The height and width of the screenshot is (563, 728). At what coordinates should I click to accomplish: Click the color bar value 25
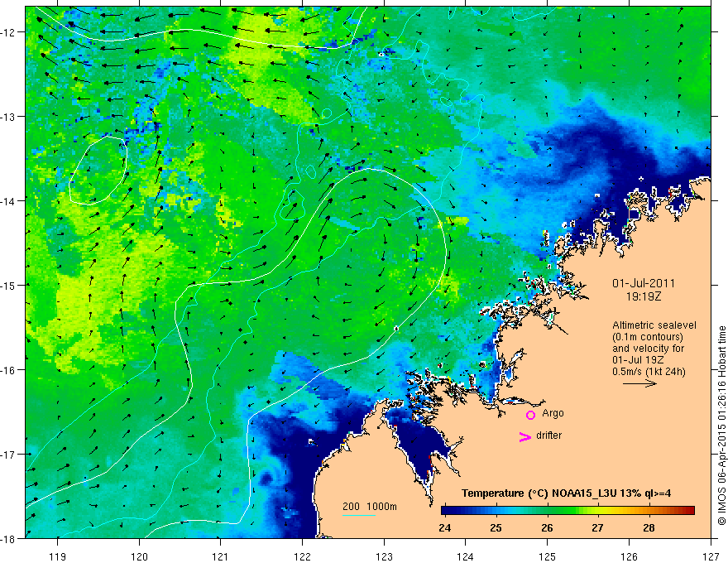(x=496, y=527)
